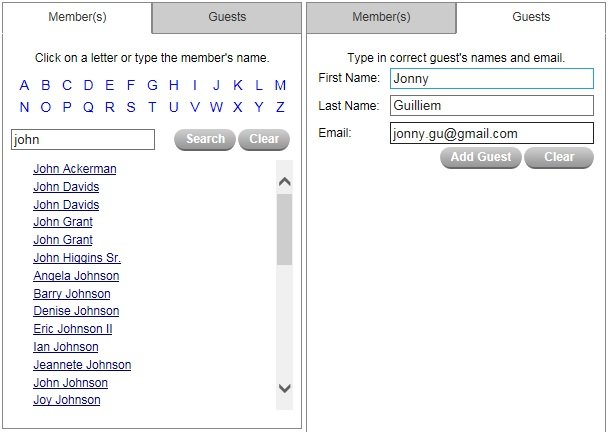Open Member(s) tab above the guest form
This screenshot has height=432, width=608.
point(381,17)
